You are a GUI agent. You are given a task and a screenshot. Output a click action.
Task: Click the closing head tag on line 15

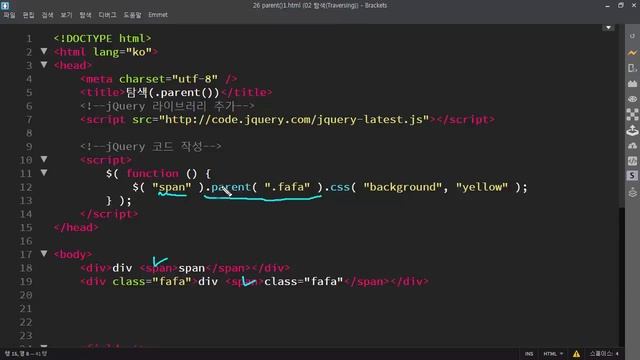click(76, 228)
